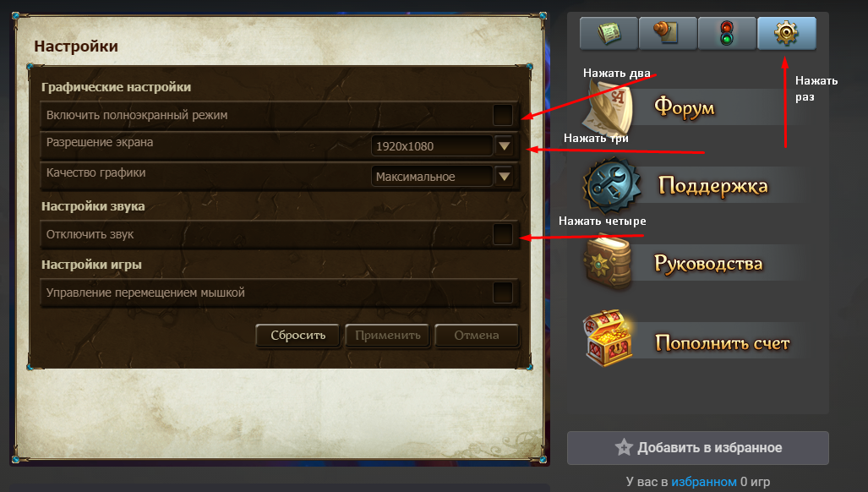Image resolution: width=868 pixels, height=492 pixels.
Task: Enable the fullscreen mode checkbox
Action: [x=503, y=115]
